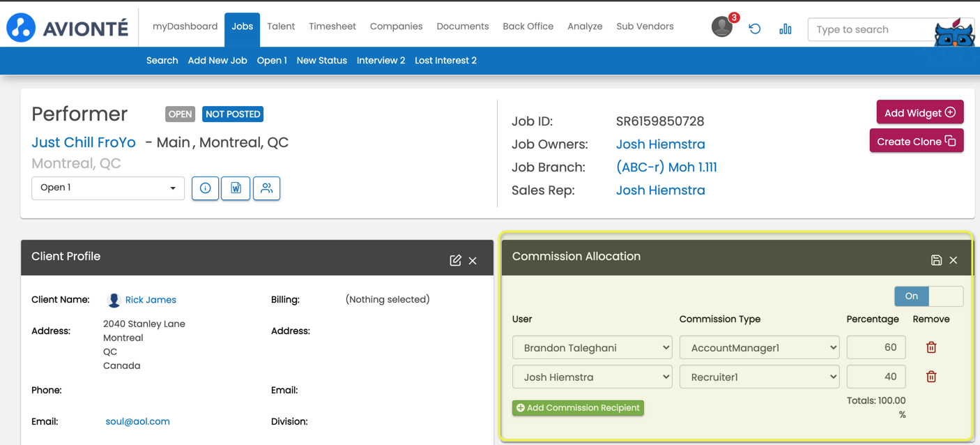Click the job info circle icon
The width and height of the screenshot is (980, 445).
click(x=205, y=188)
